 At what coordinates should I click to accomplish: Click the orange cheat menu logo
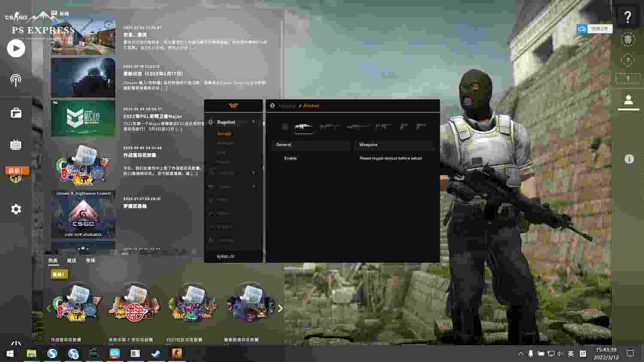(233, 106)
